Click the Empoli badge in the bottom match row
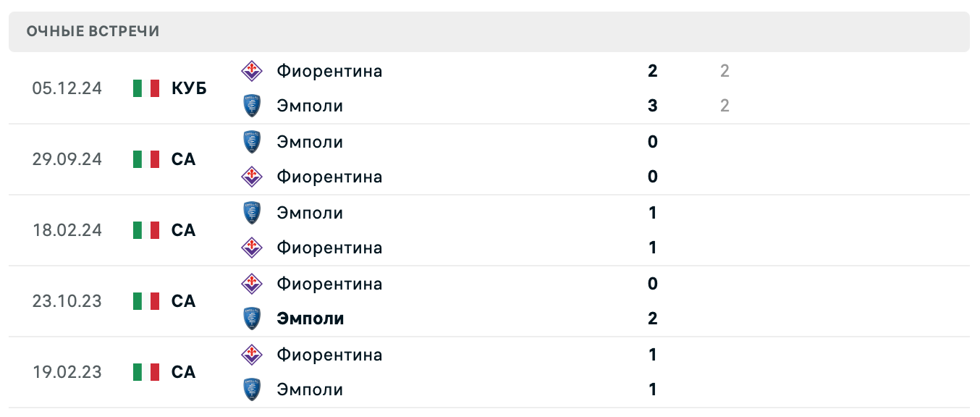This screenshot has height=417, width=980. point(253,389)
